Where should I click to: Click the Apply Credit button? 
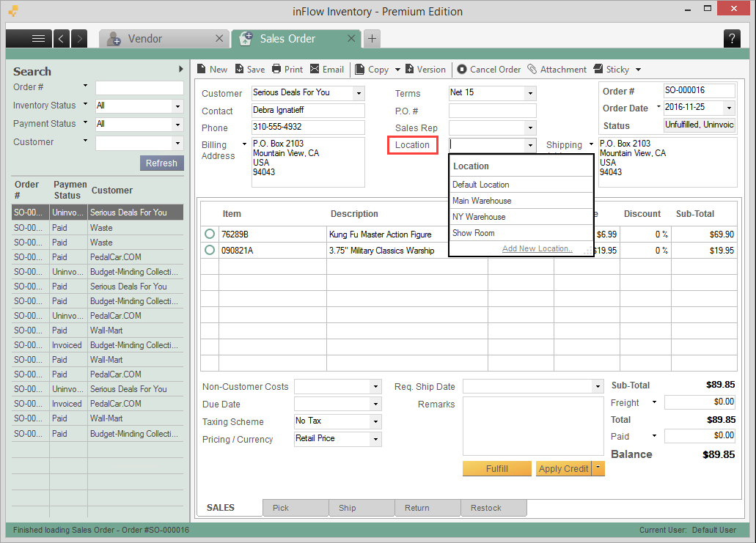tap(564, 469)
